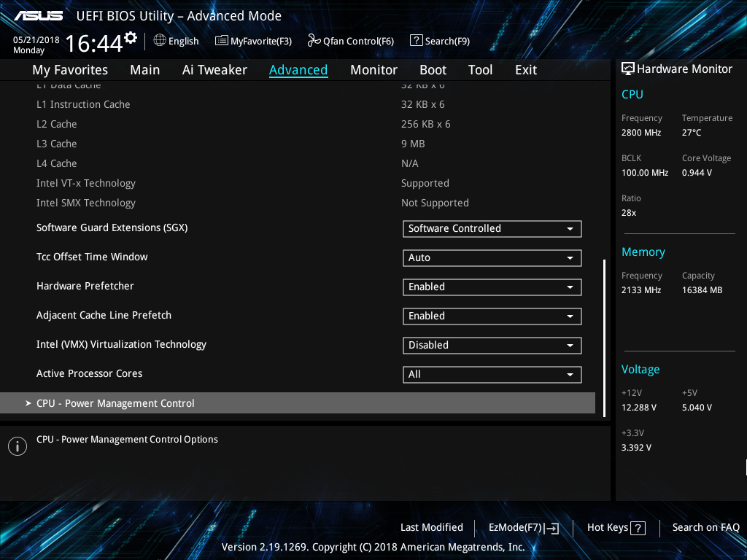Click the Intel SMX Technology row label
This screenshot has width=747, height=560.
tap(86, 203)
